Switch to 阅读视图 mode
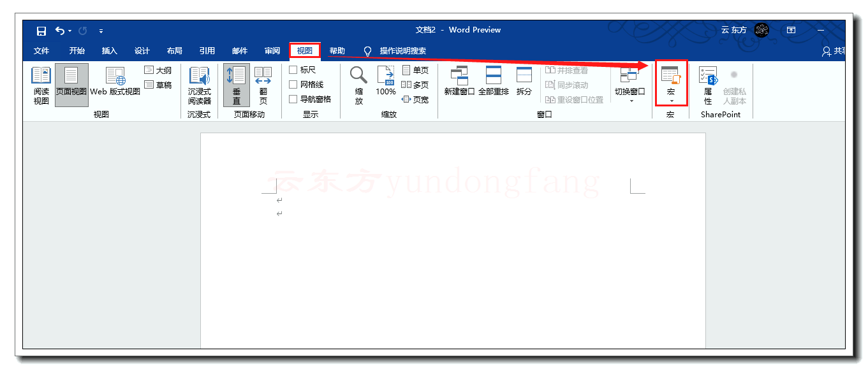This screenshot has height=369, width=868. [41, 85]
